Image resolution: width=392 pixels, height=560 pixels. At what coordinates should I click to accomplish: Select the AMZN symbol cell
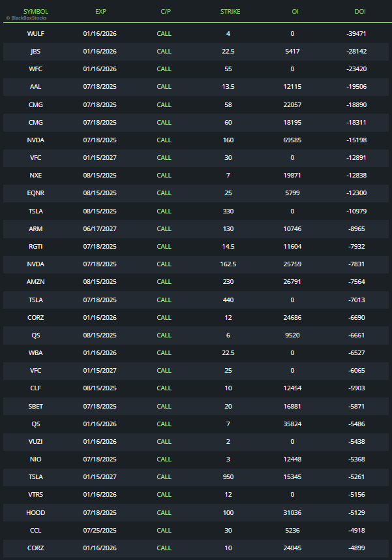click(36, 282)
